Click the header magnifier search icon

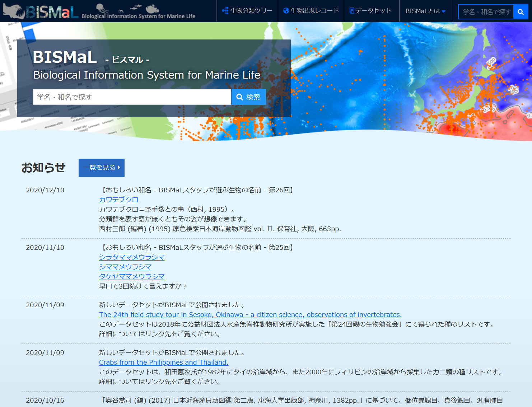(x=521, y=12)
